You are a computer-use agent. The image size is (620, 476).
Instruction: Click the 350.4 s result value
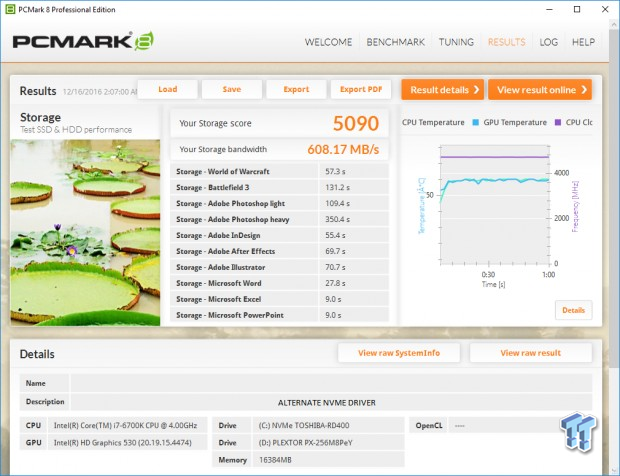(x=337, y=219)
